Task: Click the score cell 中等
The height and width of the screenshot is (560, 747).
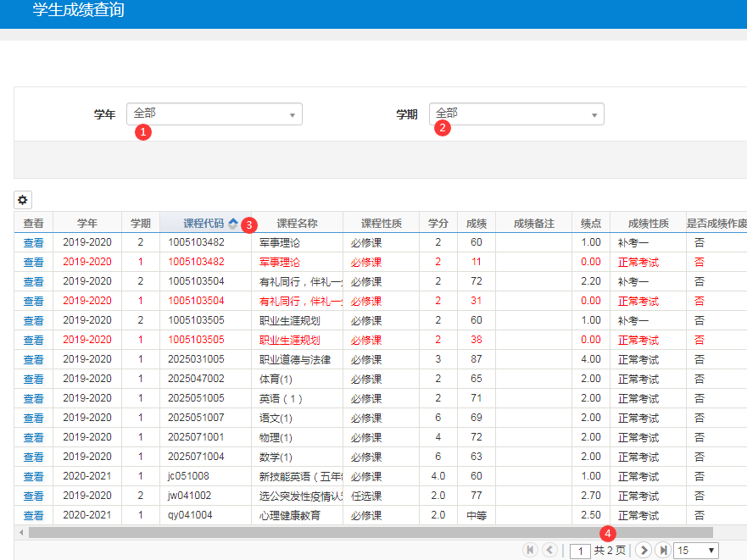Action: click(x=477, y=516)
